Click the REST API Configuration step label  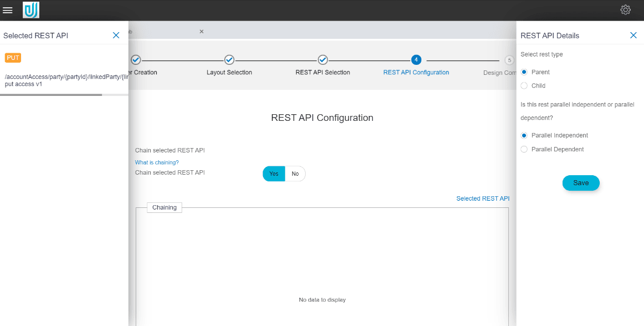coord(416,72)
